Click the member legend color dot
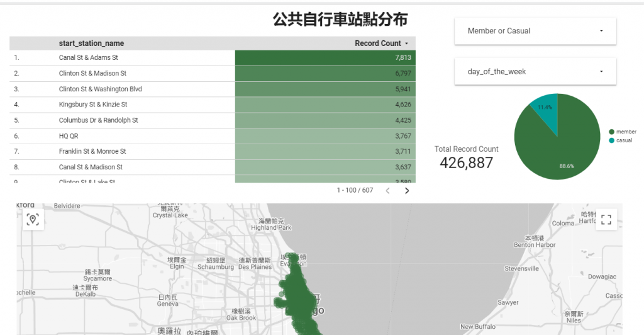Image resolution: width=644 pixels, height=335 pixels. point(611,132)
